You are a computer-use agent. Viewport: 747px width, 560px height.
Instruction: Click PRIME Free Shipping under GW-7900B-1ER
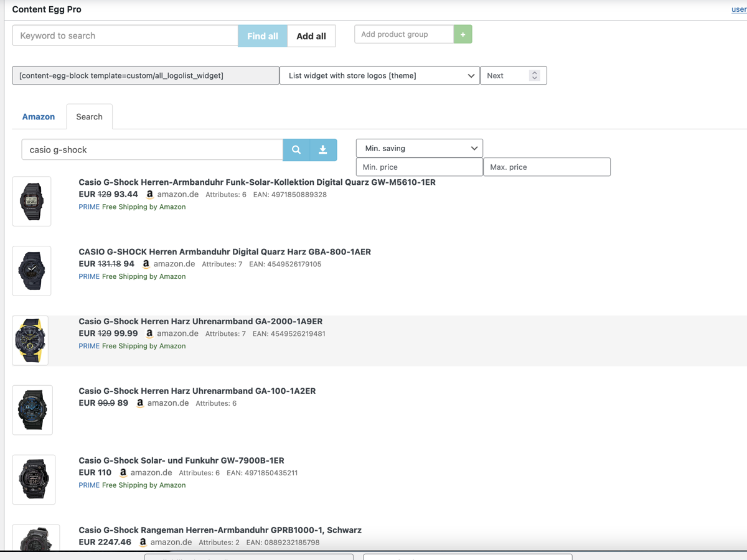pos(132,485)
